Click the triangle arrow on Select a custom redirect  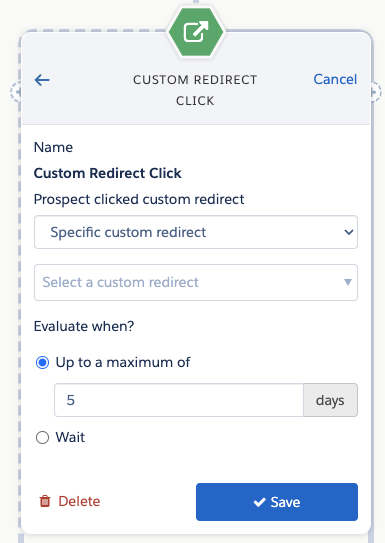[348, 282]
